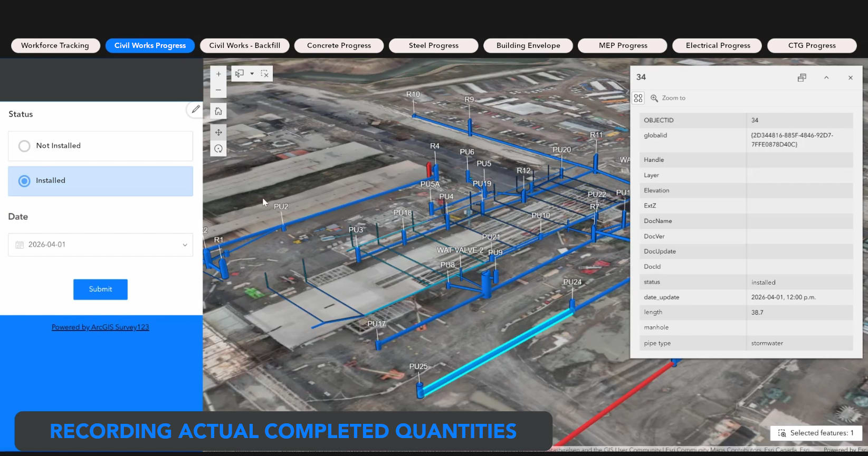This screenshot has height=456, width=868.
Task: Switch to Civil Works Progress tab
Action: coord(150,45)
